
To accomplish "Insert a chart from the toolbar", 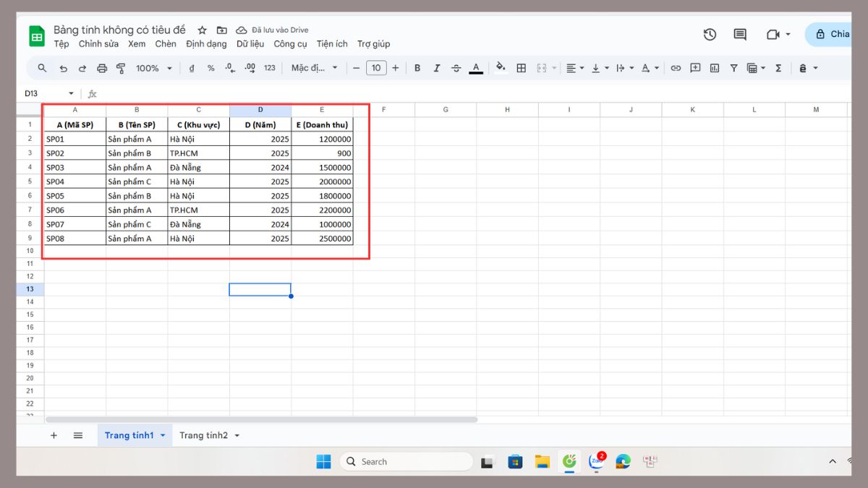I will (x=715, y=68).
